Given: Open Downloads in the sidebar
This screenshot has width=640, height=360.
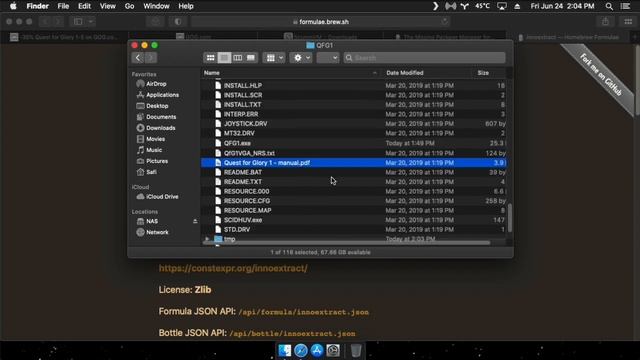Looking at the screenshot, I should click(156, 128).
